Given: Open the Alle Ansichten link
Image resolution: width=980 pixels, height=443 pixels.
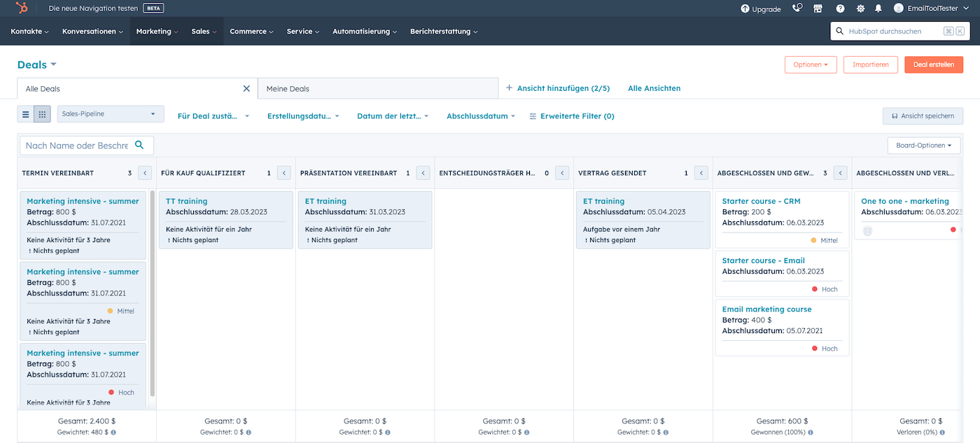Looking at the screenshot, I should click(654, 88).
